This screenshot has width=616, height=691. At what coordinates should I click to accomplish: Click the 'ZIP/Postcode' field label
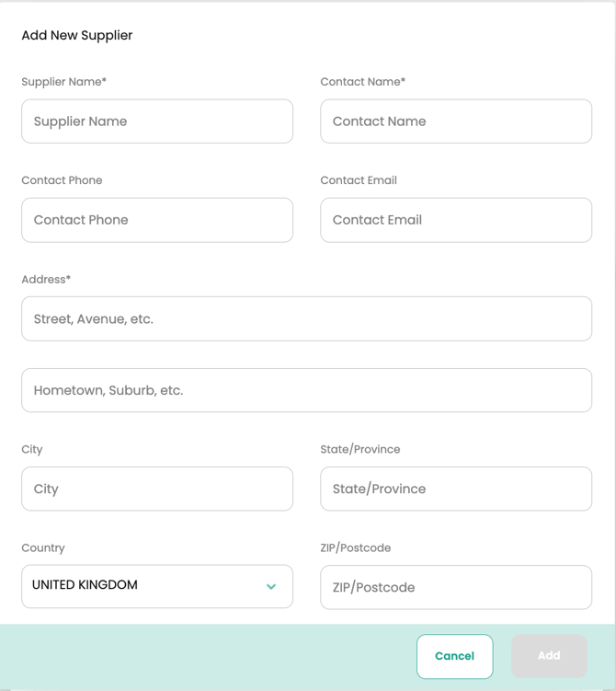click(x=356, y=547)
